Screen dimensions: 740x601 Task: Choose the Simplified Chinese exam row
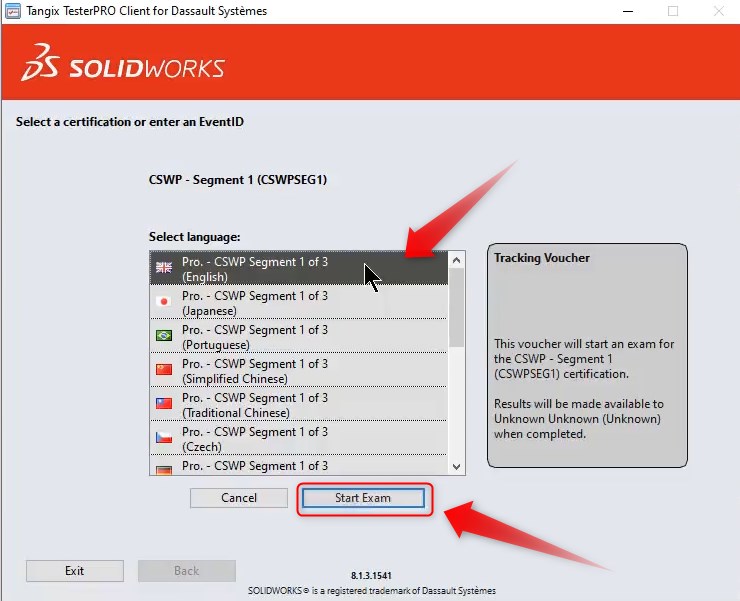pos(299,370)
